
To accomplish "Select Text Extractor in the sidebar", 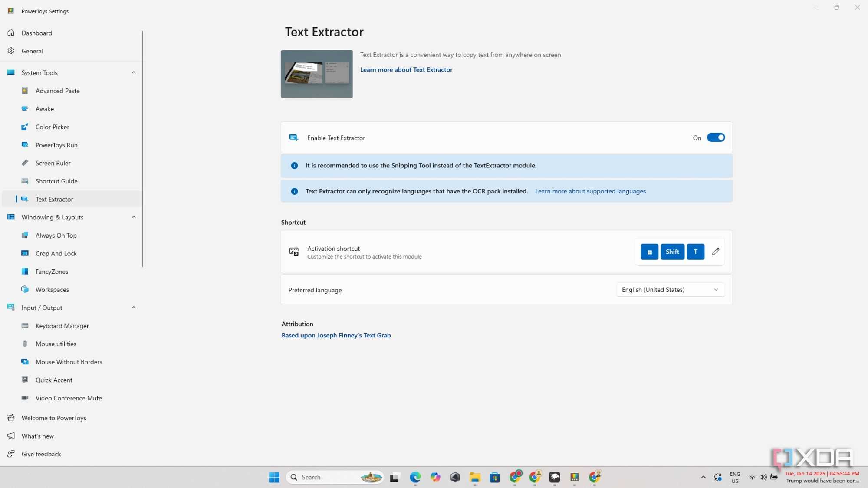I will (72, 199).
